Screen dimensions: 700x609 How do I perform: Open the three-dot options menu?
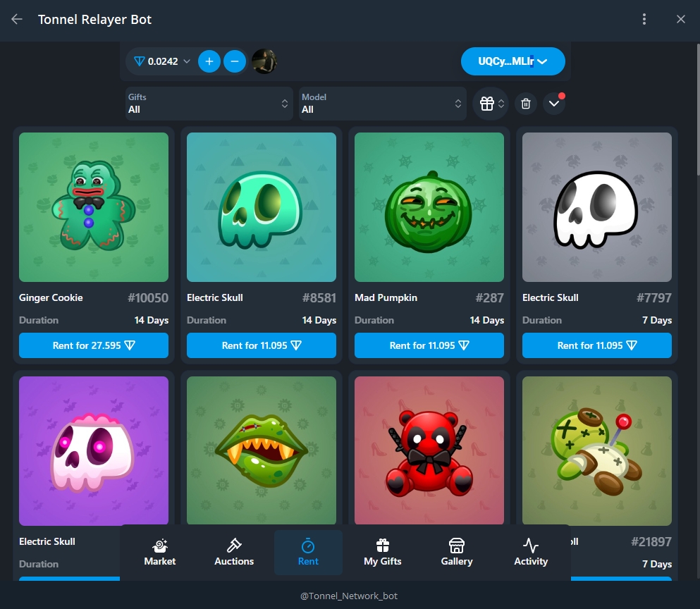pos(644,20)
